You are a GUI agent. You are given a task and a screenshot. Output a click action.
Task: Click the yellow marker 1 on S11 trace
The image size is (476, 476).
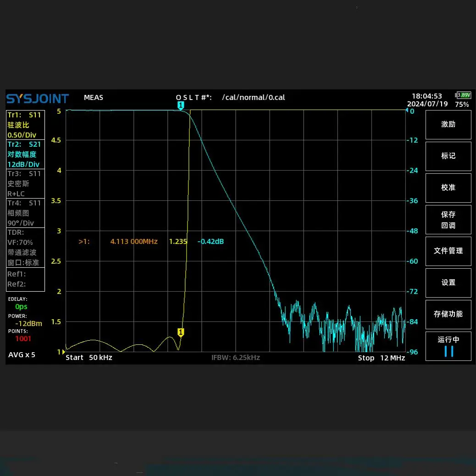coord(181,332)
